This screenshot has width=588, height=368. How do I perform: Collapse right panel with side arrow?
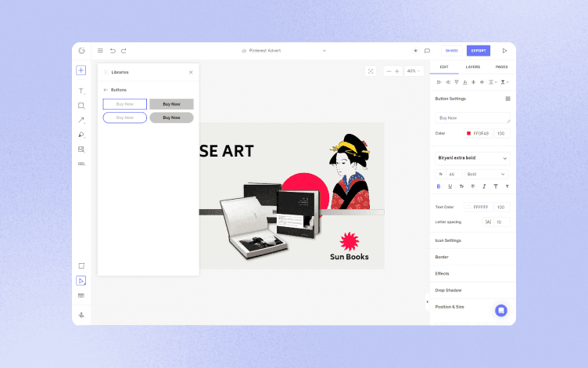tap(427, 301)
